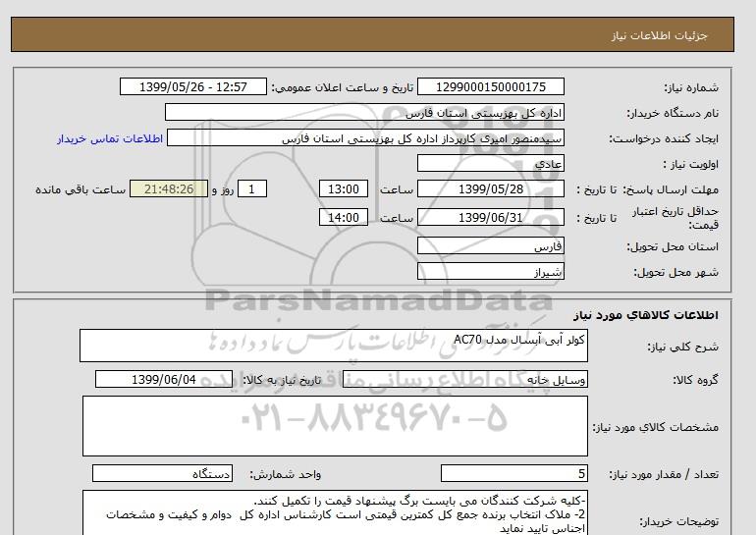Click the buyer notes text area
This screenshot has height=535, width=756.
click(x=335, y=513)
